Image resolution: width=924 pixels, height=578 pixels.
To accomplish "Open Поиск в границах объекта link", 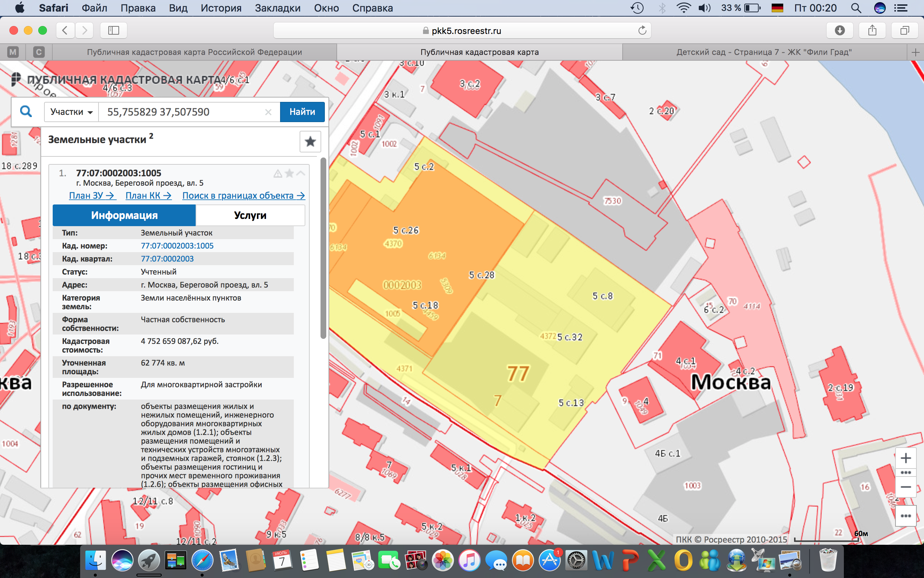I will point(244,196).
